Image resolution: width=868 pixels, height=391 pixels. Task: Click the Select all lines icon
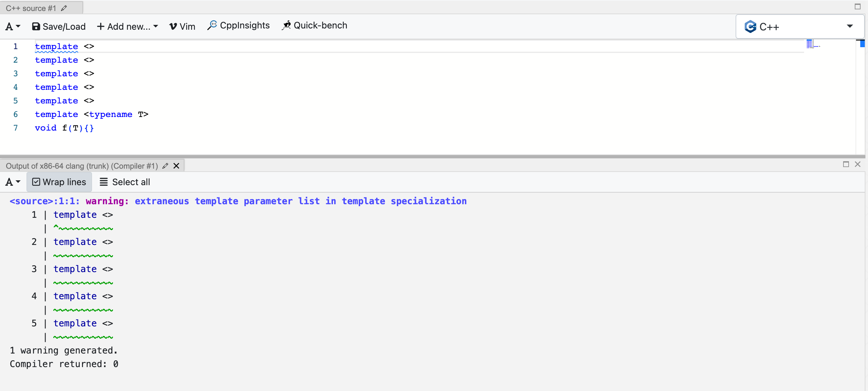pos(103,182)
